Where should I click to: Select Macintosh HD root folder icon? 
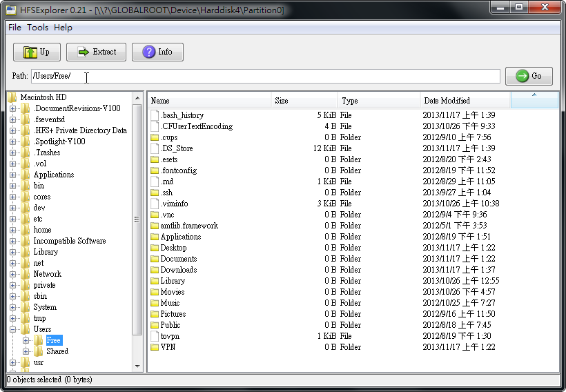[x=12, y=97]
